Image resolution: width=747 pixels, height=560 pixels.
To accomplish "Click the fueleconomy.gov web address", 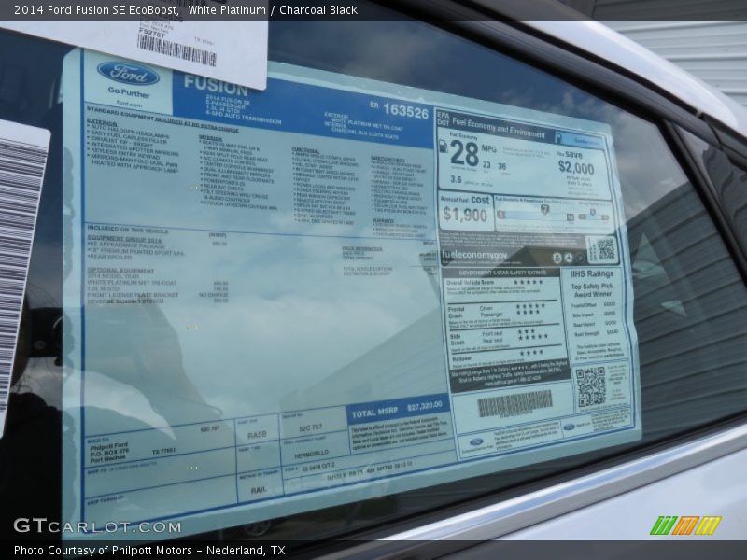I will click(x=474, y=255).
